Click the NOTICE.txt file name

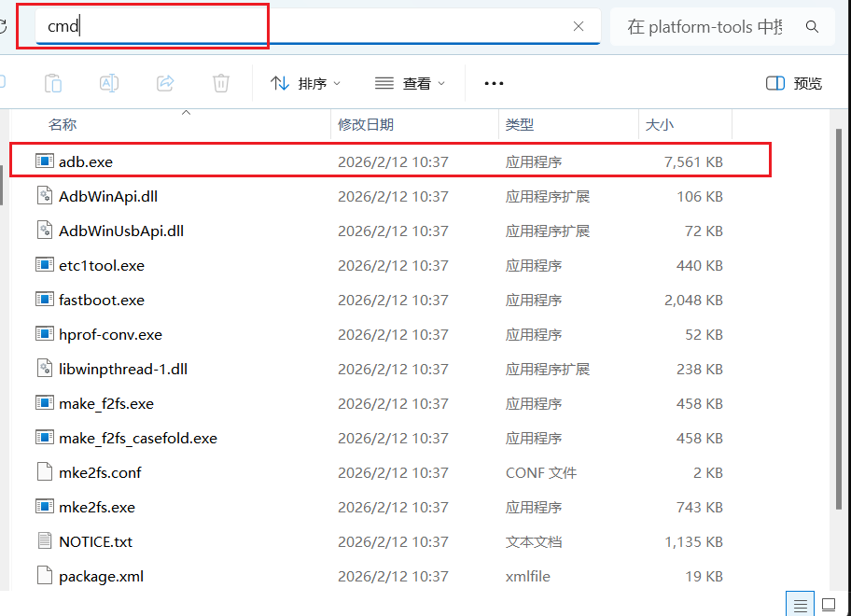[95, 541]
